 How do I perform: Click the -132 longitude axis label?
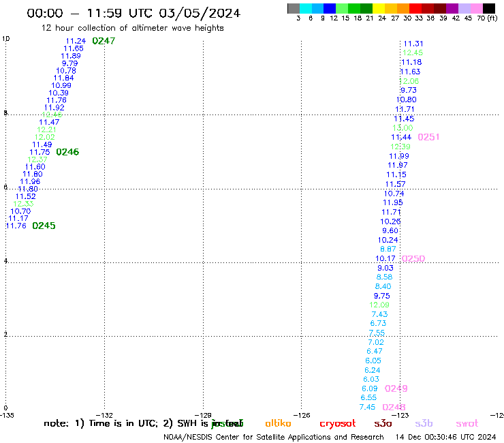104,415
